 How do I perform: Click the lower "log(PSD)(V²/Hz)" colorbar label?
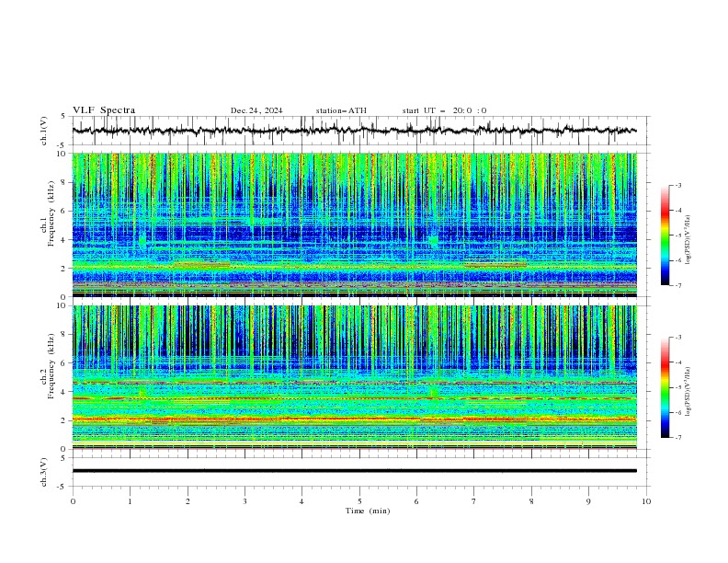[688, 392]
